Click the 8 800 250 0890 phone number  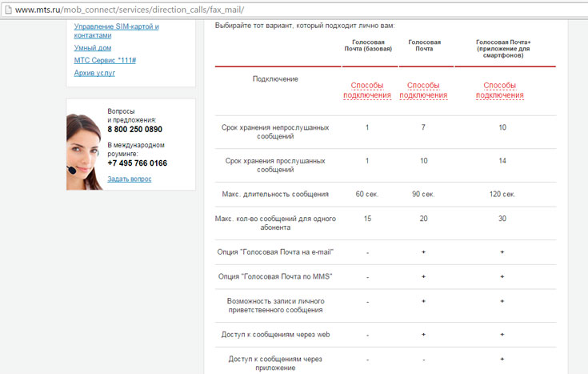click(134, 129)
